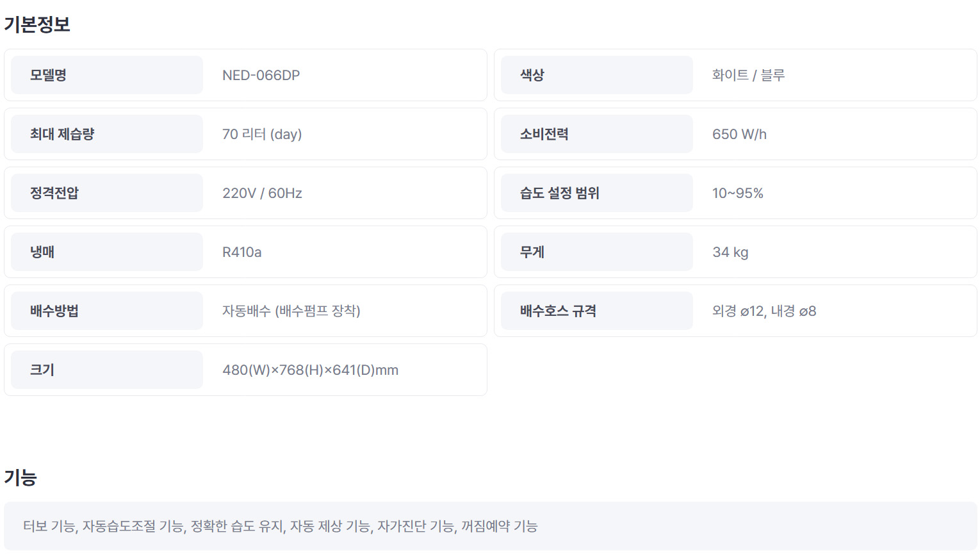Click the 480(W)×768(H)×641(D)mm size value
This screenshot has height=560, width=980.
click(x=310, y=370)
